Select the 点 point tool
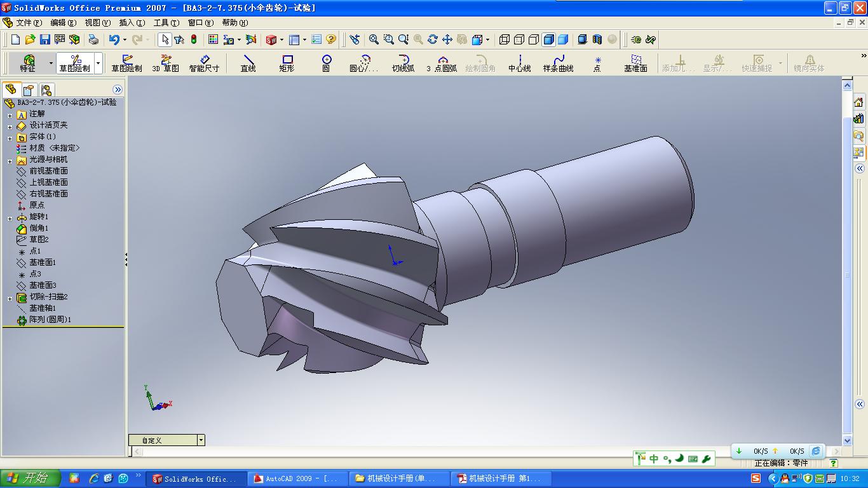Screen dimensions: 868x488 click(x=597, y=63)
